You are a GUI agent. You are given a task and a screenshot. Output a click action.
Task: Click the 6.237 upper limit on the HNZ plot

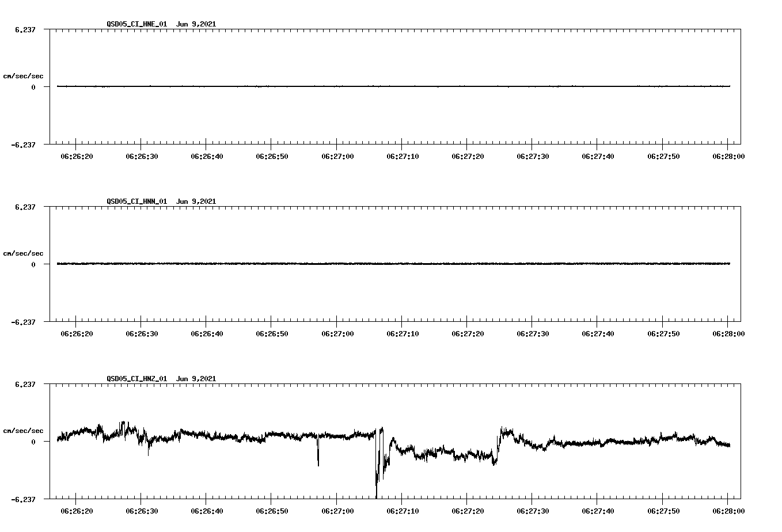point(25,384)
